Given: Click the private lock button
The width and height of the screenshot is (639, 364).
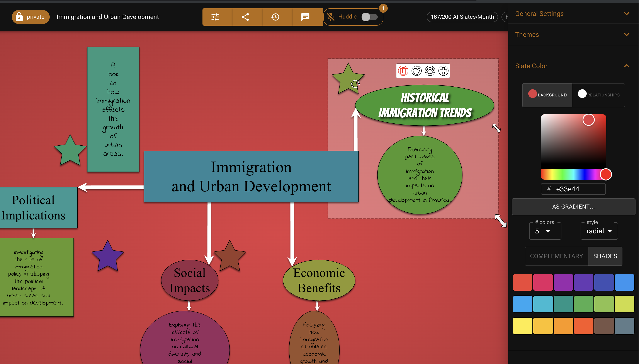Looking at the screenshot, I should [31, 17].
